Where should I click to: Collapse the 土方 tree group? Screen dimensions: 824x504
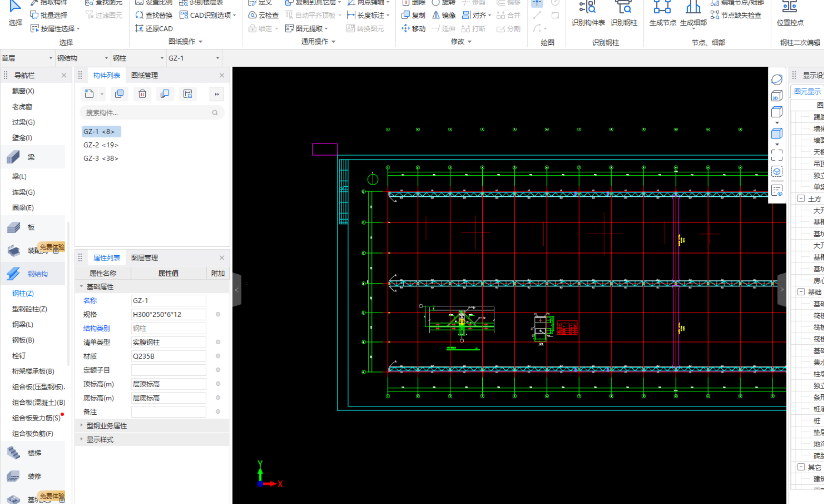click(801, 199)
